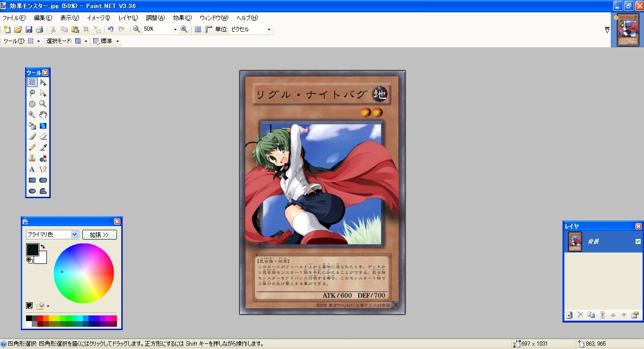
Task: Pick the Paintbrush tool
Action: click(32, 137)
